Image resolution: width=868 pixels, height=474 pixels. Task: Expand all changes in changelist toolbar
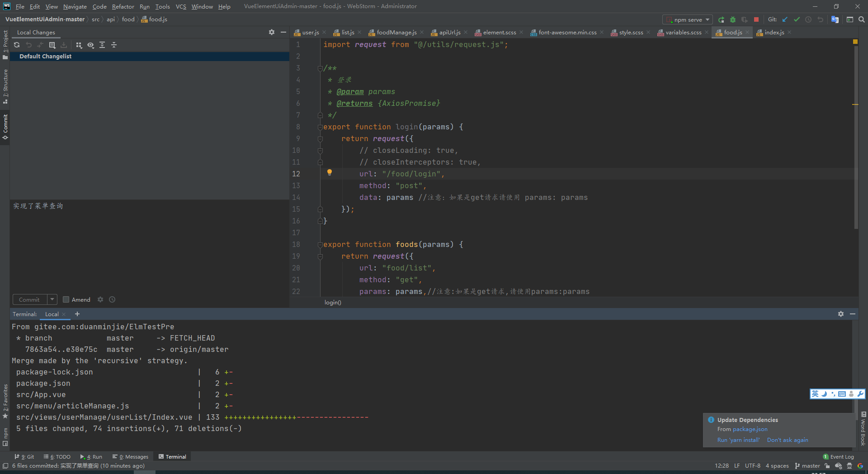click(x=102, y=45)
